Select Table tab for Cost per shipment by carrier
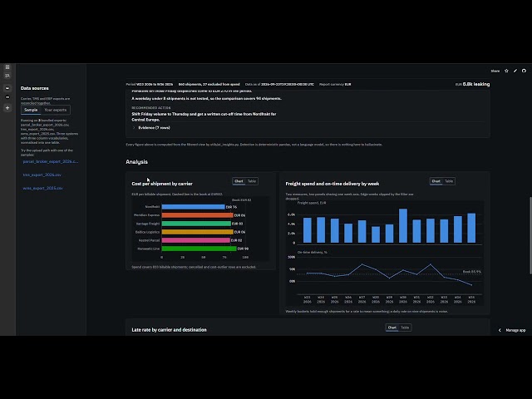The width and height of the screenshot is (532, 399). (x=252, y=181)
